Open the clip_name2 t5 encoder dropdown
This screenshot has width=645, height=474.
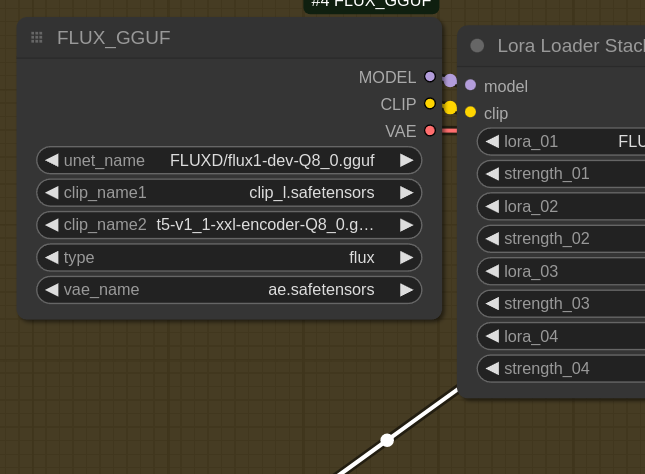click(229, 225)
